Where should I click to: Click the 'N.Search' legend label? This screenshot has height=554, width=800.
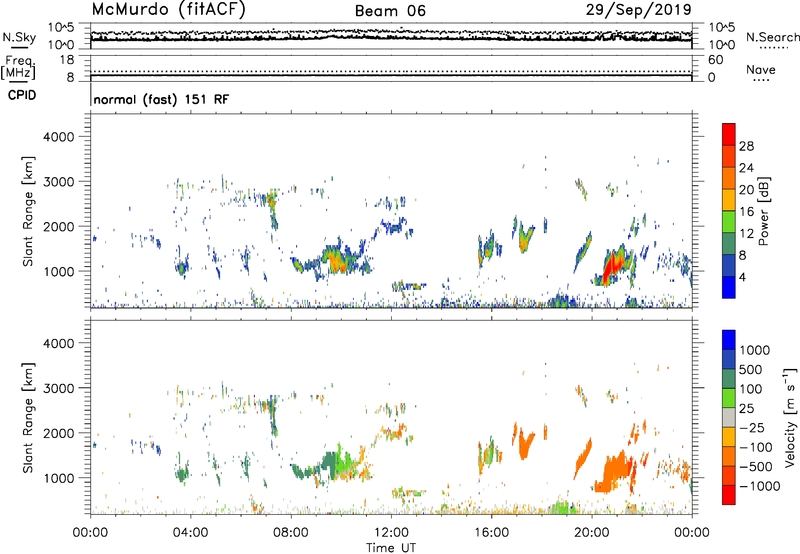point(772,37)
